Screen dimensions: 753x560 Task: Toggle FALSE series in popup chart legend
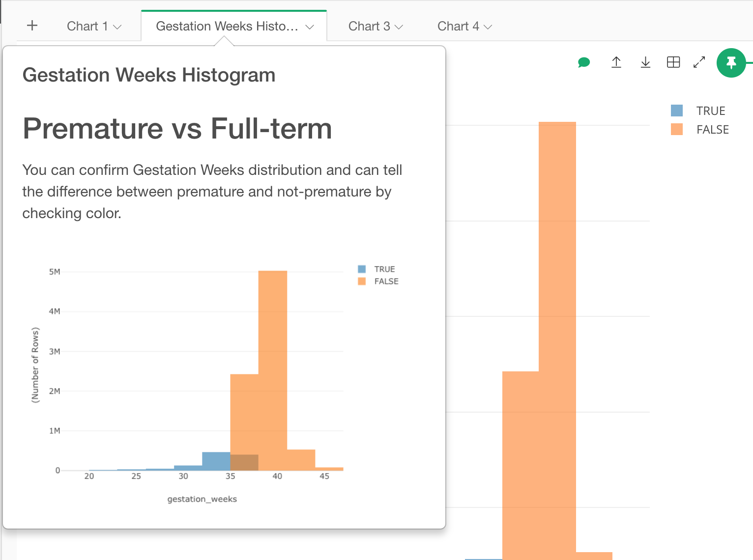386,281
